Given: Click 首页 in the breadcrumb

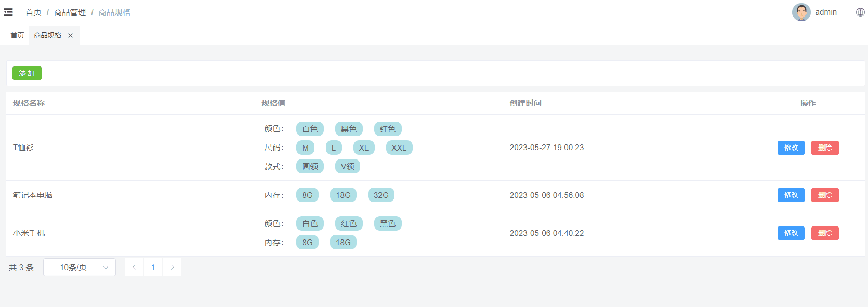Looking at the screenshot, I should pyautogui.click(x=33, y=12).
